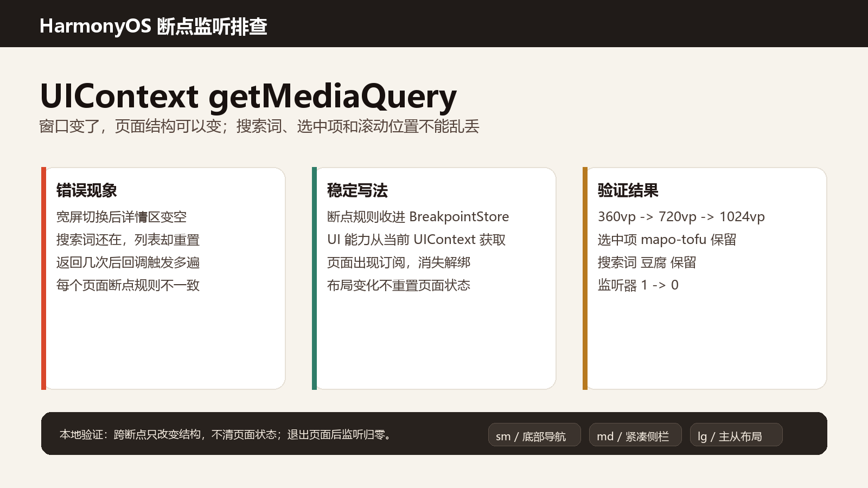Viewport: 868px width, 488px height.
Task: Click the line 断点规则收进 BreakpointStore
Action: coord(418,217)
